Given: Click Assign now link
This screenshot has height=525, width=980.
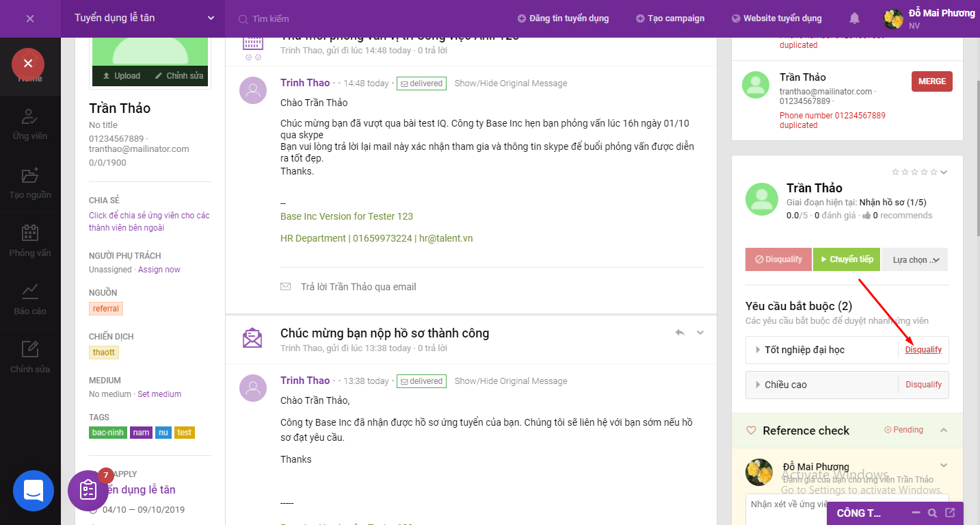Looking at the screenshot, I should coord(159,270).
